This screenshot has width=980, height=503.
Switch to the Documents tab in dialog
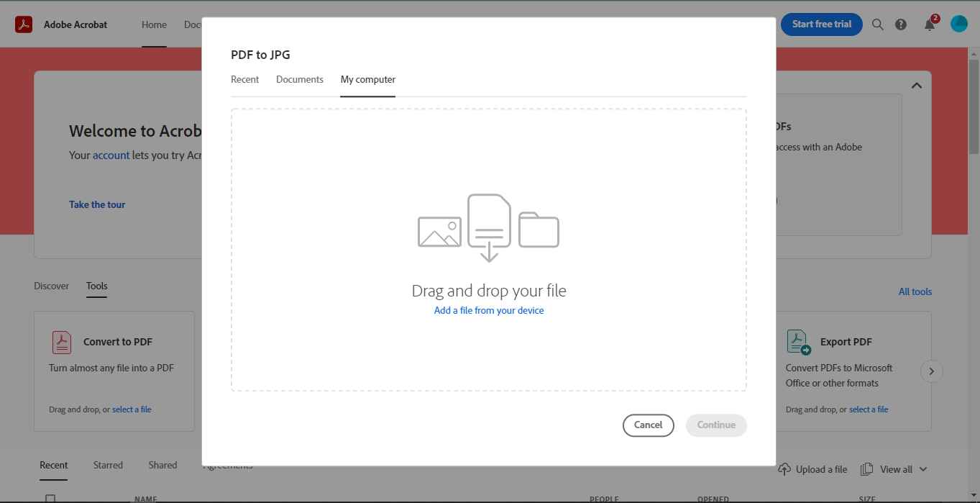point(300,79)
